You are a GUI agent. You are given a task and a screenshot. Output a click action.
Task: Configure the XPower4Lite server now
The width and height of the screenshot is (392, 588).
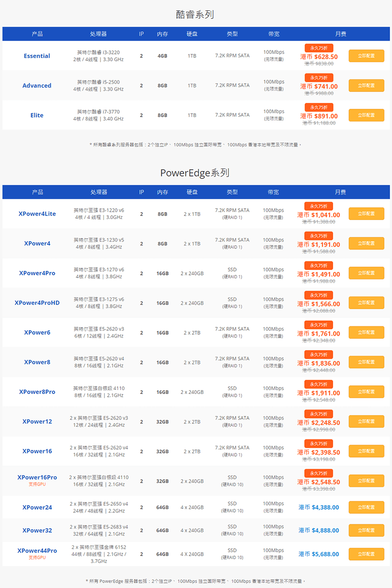click(366, 214)
